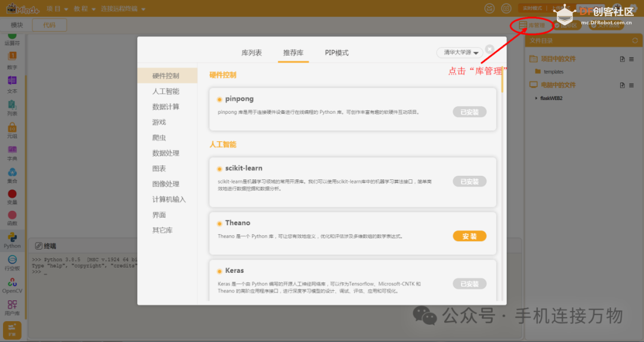The height and width of the screenshot is (342, 644).
Task: Open the menu for 电脑中的文件
Action: pos(631,85)
